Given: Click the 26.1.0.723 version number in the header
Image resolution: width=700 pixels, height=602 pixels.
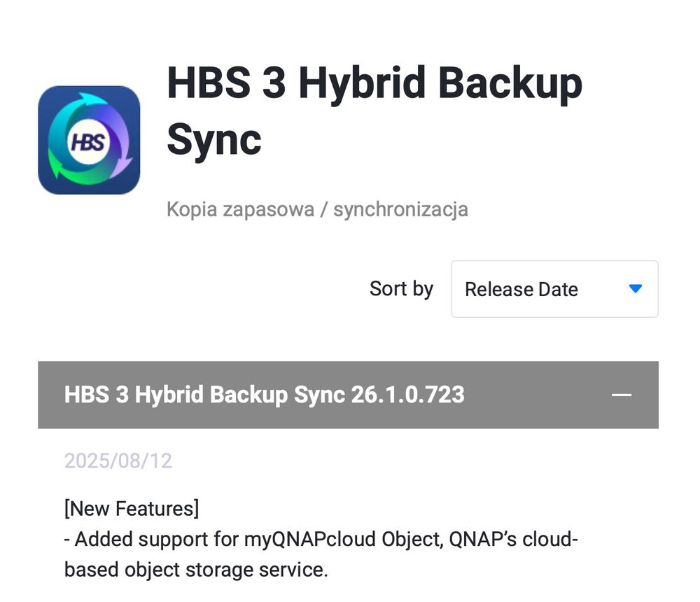Looking at the screenshot, I should click(x=407, y=395).
